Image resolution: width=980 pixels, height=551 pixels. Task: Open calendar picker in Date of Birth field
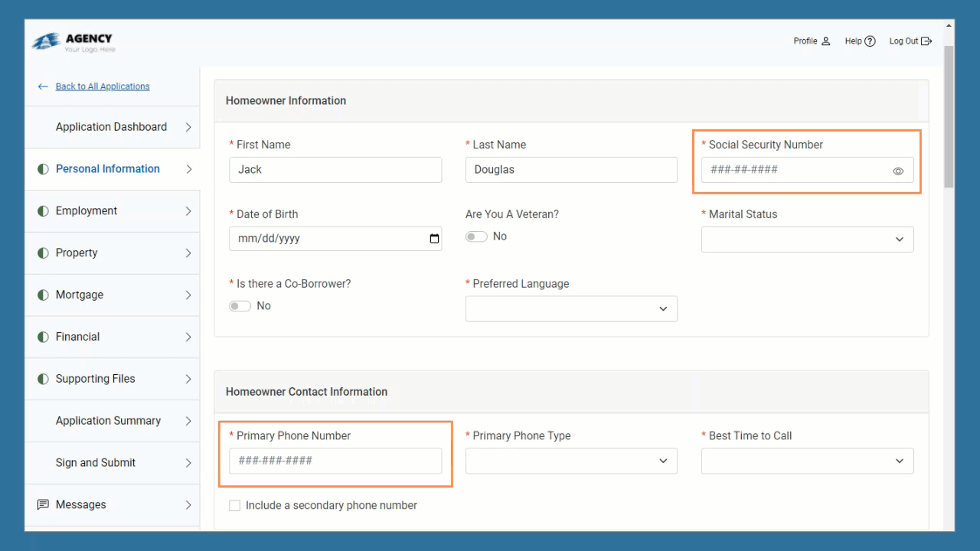pyautogui.click(x=434, y=239)
